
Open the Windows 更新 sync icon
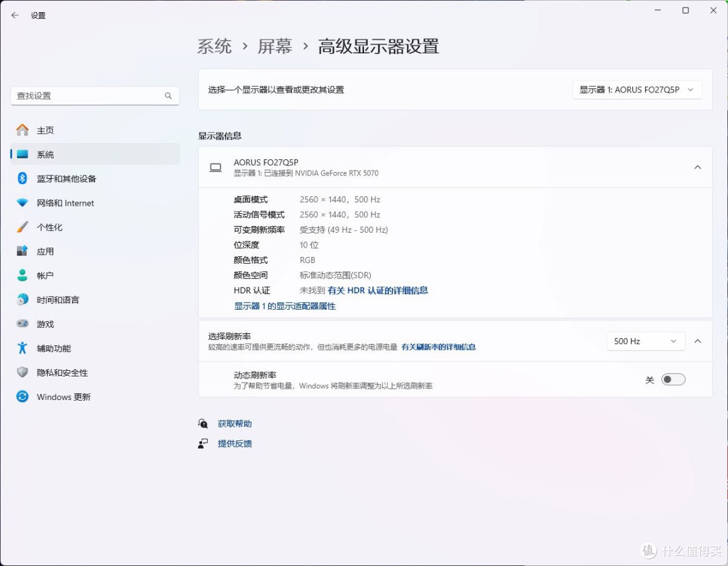22,397
